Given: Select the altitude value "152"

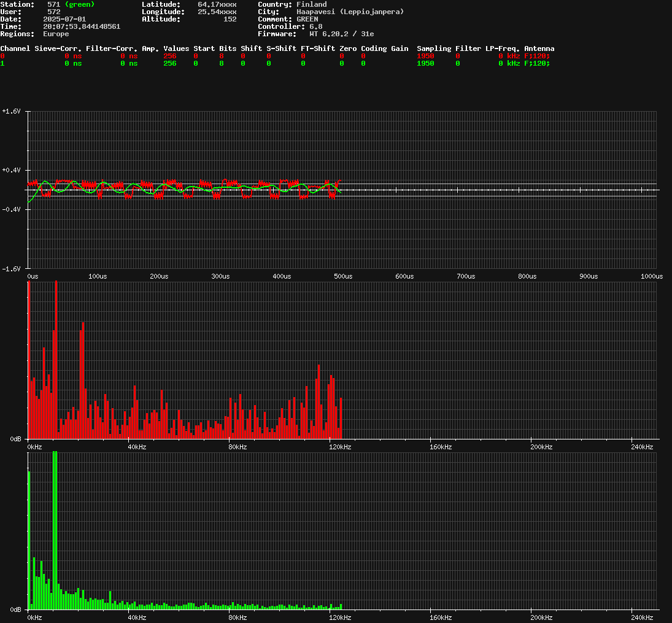Looking at the screenshot, I should pyautogui.click(x=230, y=19).
